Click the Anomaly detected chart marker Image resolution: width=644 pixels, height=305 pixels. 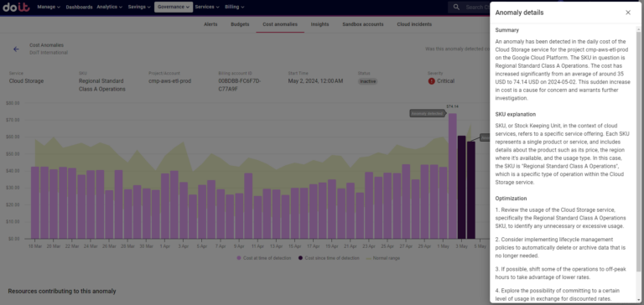pos(427,113)
